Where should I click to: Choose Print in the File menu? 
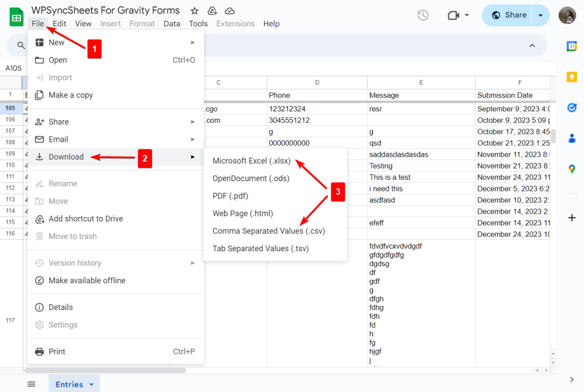tap(116, 352)
